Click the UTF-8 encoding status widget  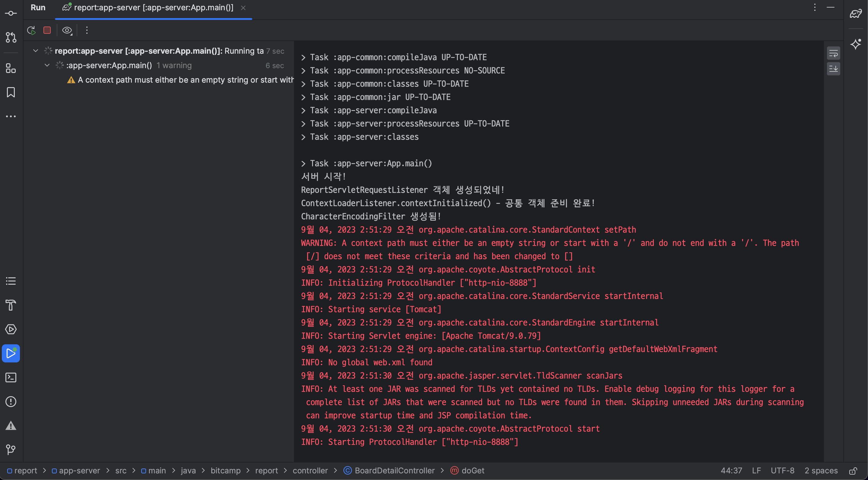(782, 471)
